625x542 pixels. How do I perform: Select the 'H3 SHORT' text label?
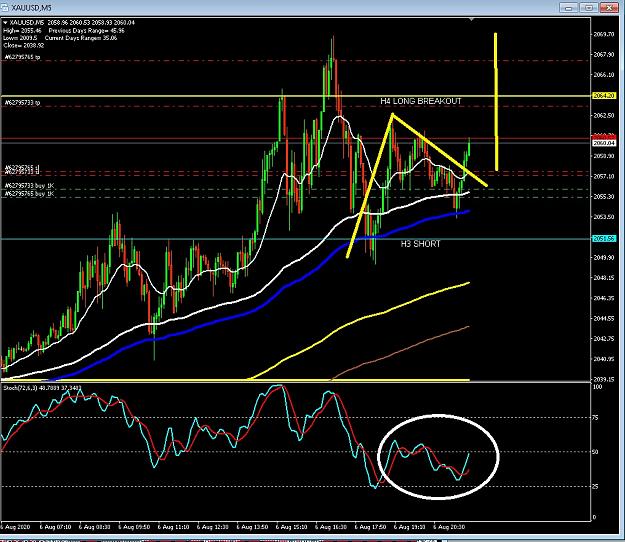421,244
